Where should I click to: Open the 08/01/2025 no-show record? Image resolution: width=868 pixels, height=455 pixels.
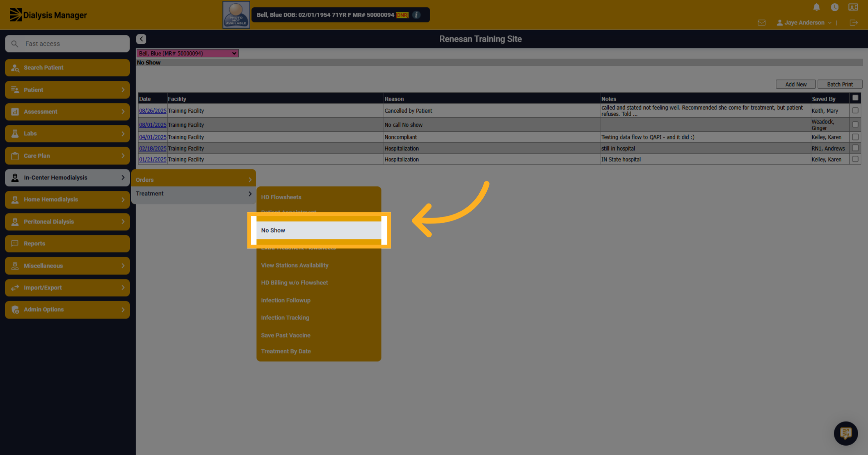(153, 125)
